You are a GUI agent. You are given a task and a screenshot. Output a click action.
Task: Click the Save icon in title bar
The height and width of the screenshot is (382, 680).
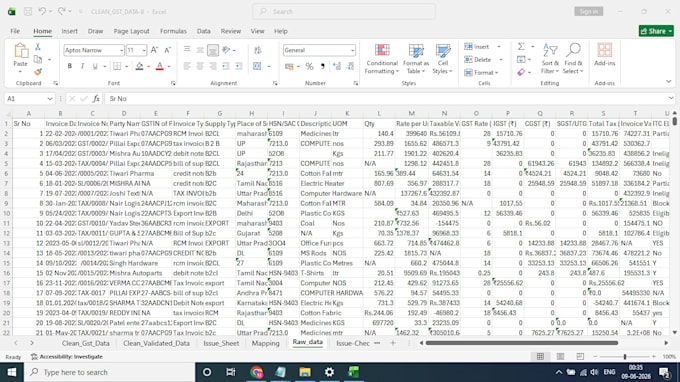pos(28,12)
